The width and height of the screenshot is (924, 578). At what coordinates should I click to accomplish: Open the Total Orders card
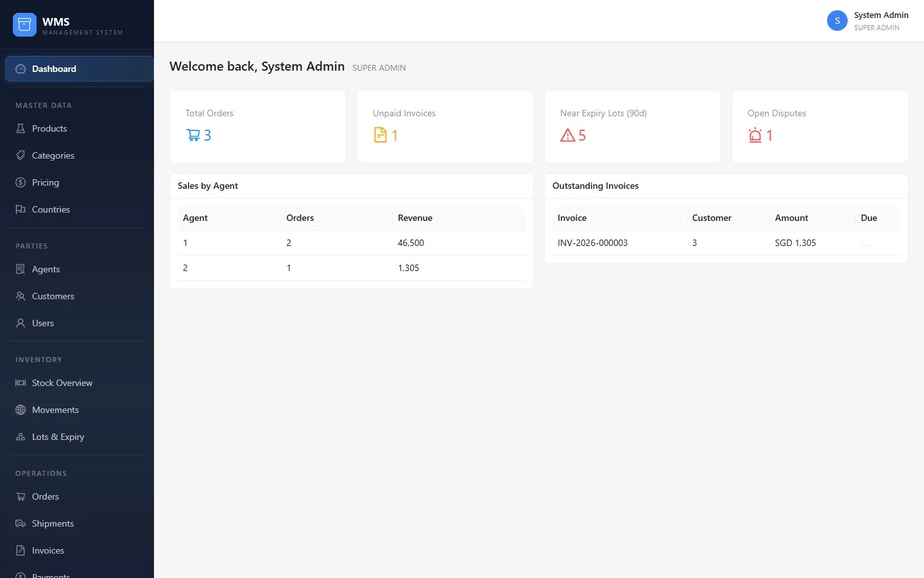pos(258,127)
